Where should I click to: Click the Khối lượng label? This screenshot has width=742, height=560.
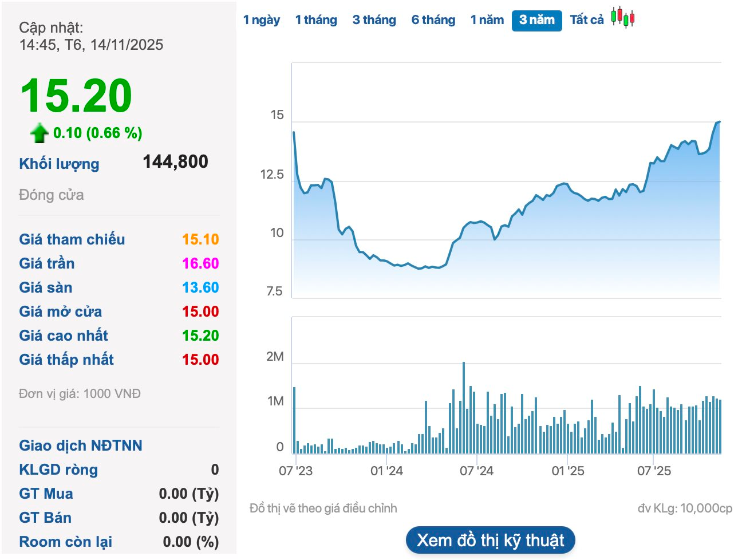pos(59,164)
